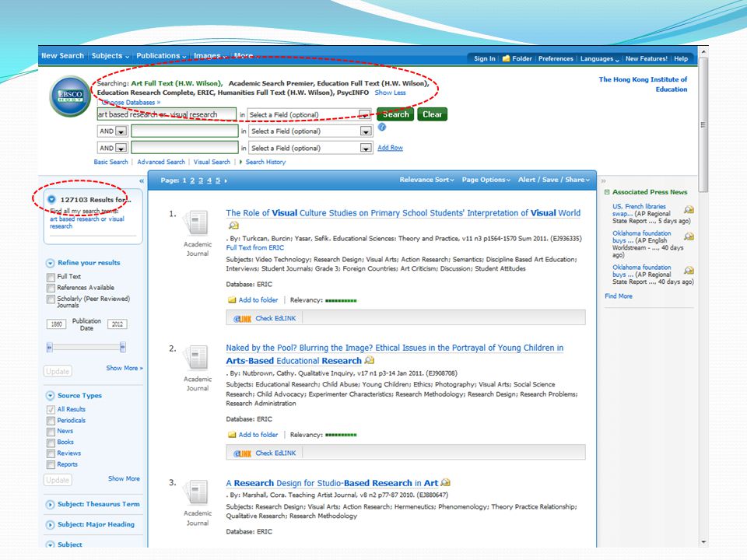Image resolution: width=747 pixels, height=560 pixels.
Task: Preview icon beside Studio-Based Research in Art title
Action: (445, 482)
